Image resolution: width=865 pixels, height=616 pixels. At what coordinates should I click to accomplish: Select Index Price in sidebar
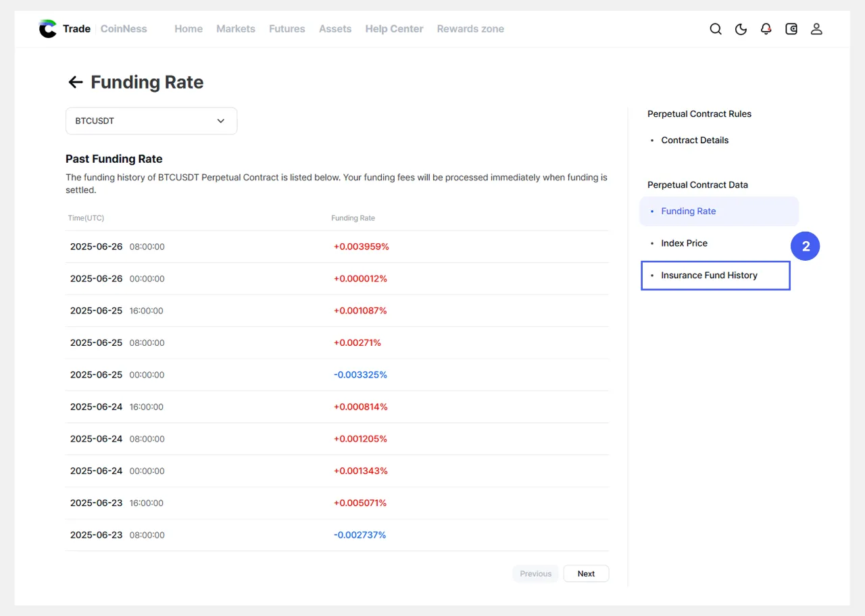pos(684,243)
